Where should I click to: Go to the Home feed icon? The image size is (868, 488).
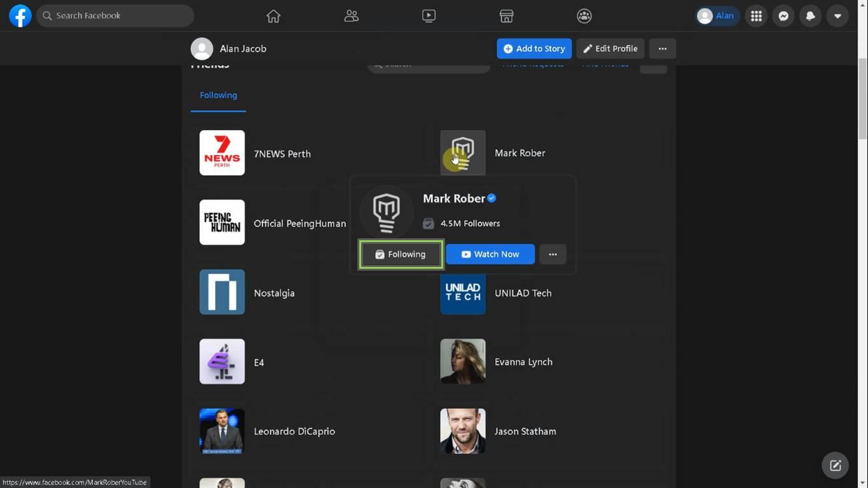pos(273,16)
